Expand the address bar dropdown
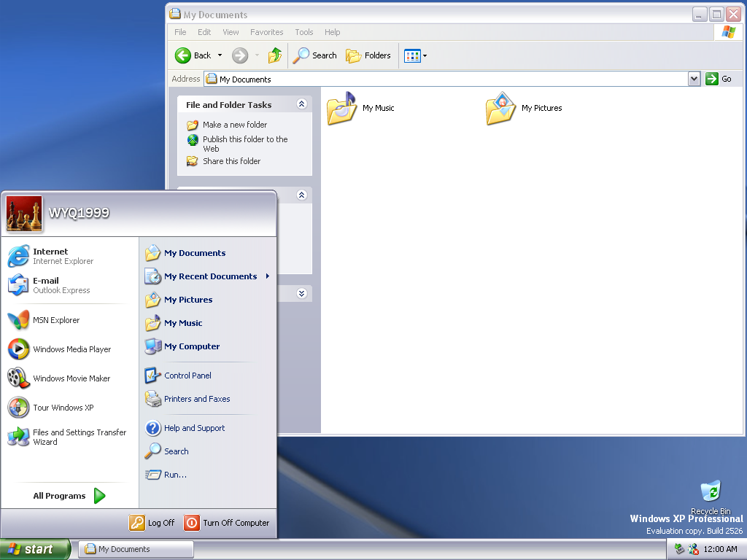 click(694, 79)
